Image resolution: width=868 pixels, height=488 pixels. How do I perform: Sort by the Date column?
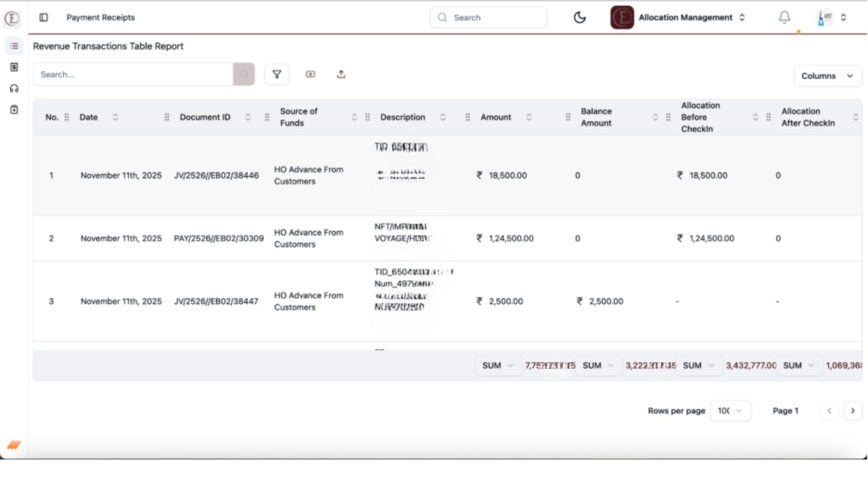pyautogui.click(x=115, y=117)
